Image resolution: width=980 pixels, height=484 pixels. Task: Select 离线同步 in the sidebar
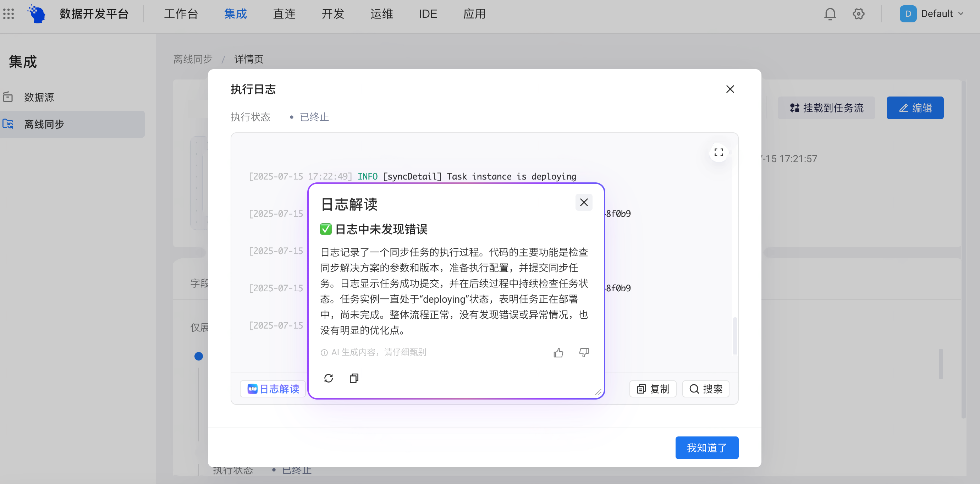click(x=72, y=124)
